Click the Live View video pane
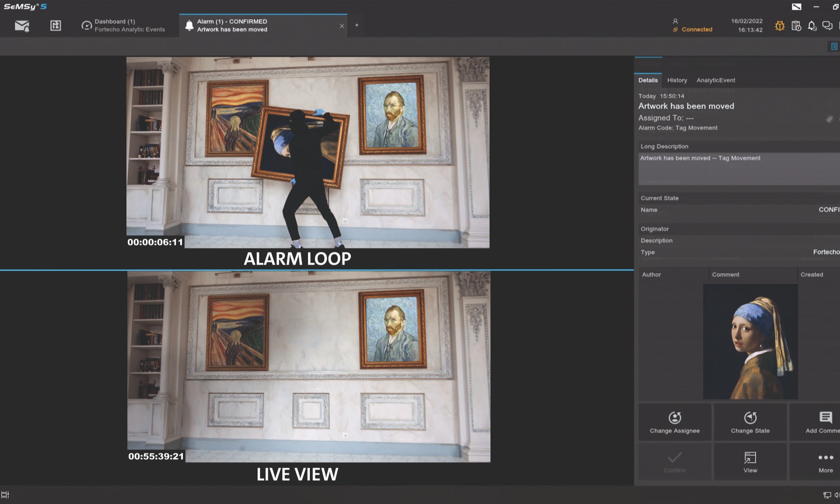This screenshot has width=840, height=504. pos(309,367)
